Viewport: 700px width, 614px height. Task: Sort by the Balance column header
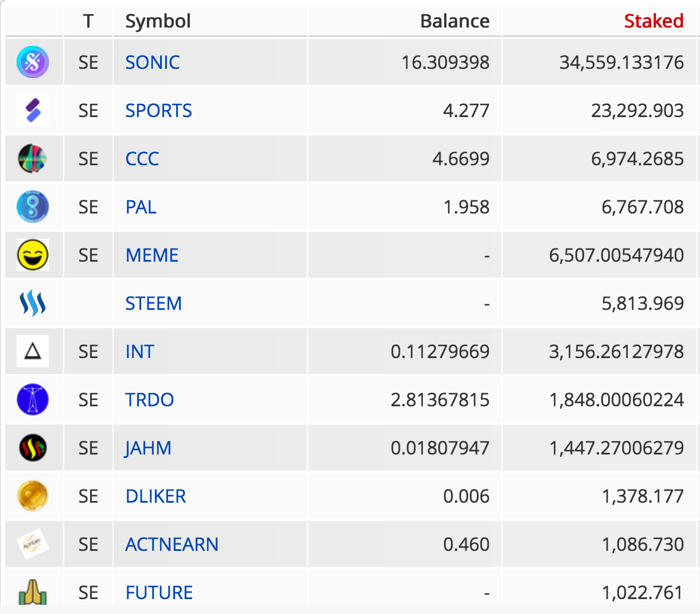click(x=454, y=21)
